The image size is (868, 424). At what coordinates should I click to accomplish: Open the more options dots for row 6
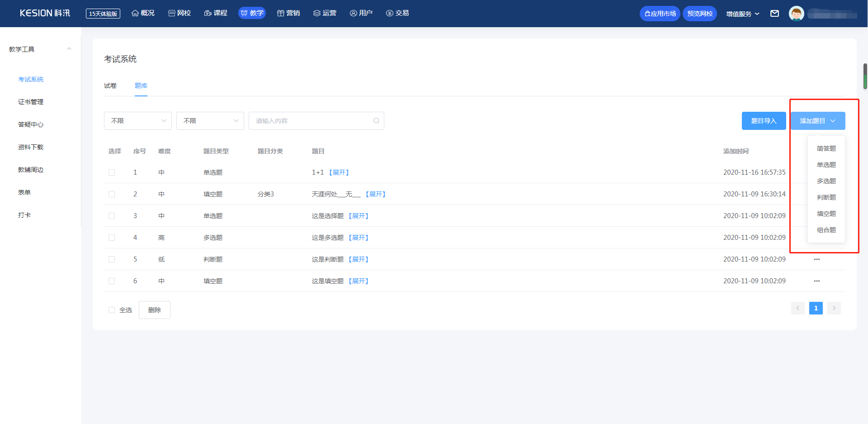pos(817,281)
